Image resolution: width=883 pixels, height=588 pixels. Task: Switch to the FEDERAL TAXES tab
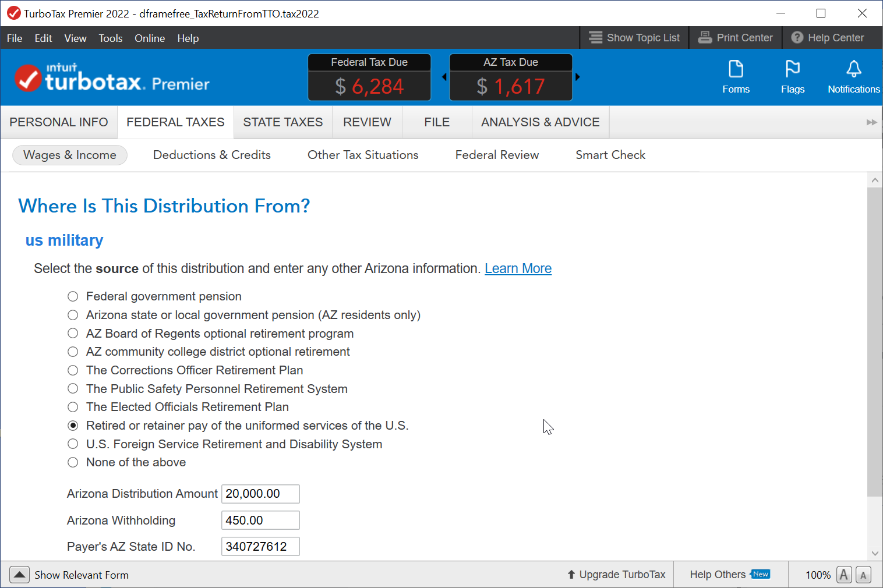tap(175, 122)
